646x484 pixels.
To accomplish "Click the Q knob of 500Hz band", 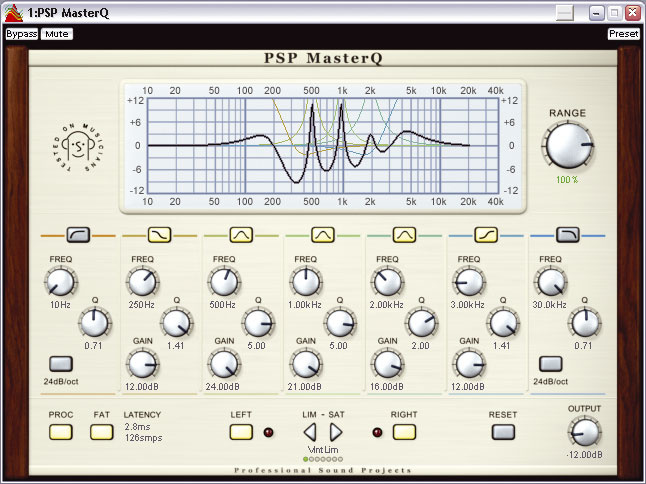I will click(x=258, y=323).
